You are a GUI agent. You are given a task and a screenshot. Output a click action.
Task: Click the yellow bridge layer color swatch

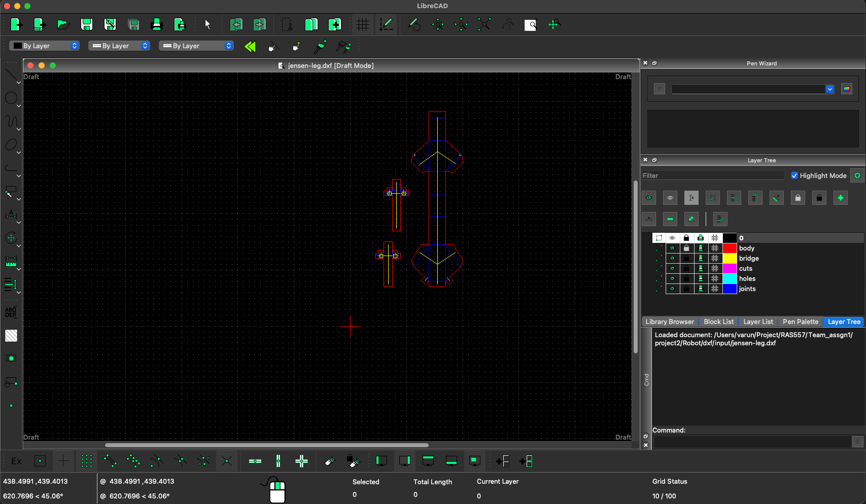pos(730,258)
